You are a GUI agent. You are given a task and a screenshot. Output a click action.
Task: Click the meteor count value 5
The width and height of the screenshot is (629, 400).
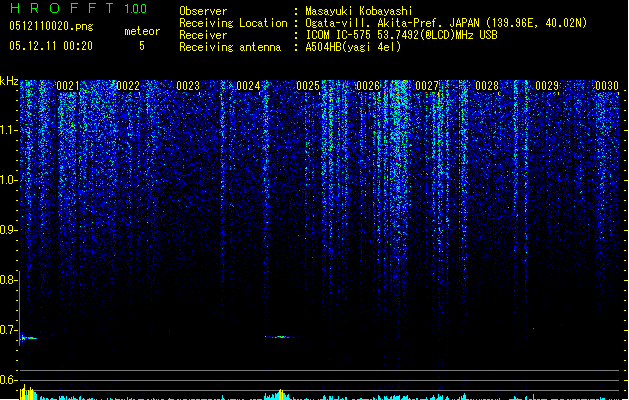[x=142, y=46]
